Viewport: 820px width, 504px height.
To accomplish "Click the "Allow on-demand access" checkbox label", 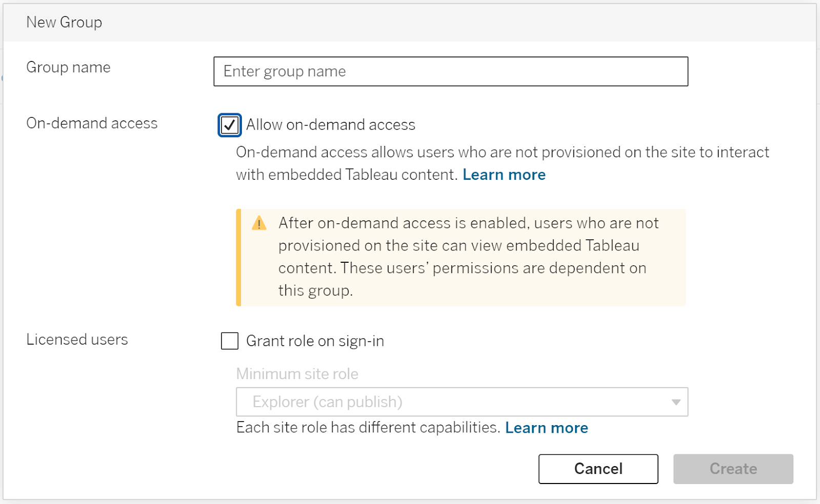I will (x=331, y=125).
